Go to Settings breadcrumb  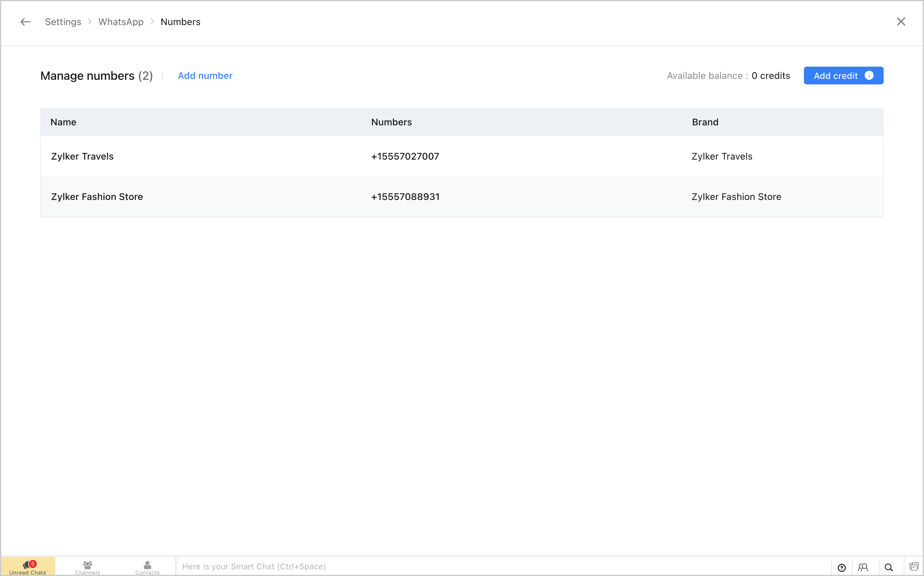pyautogui.click(x=63, y=22)
